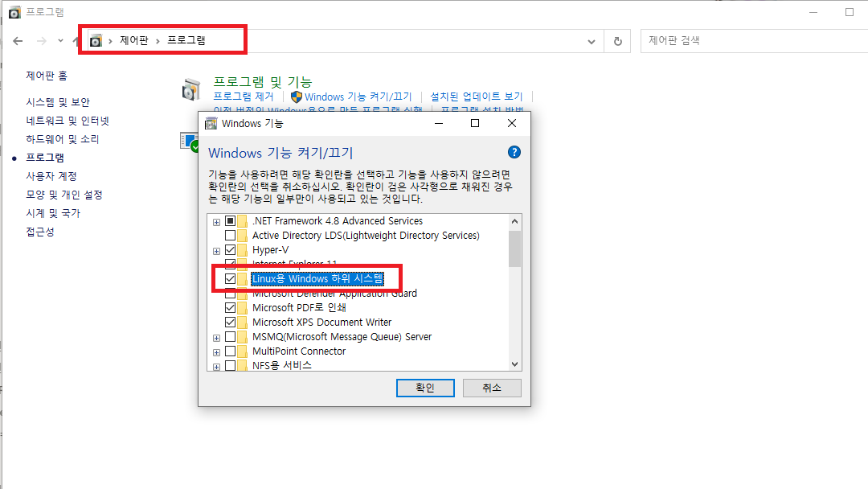The width and height of the screenshot is (868, 489).
Task: Open 모양 및 개인 설정 category
Action: point(64,195)
